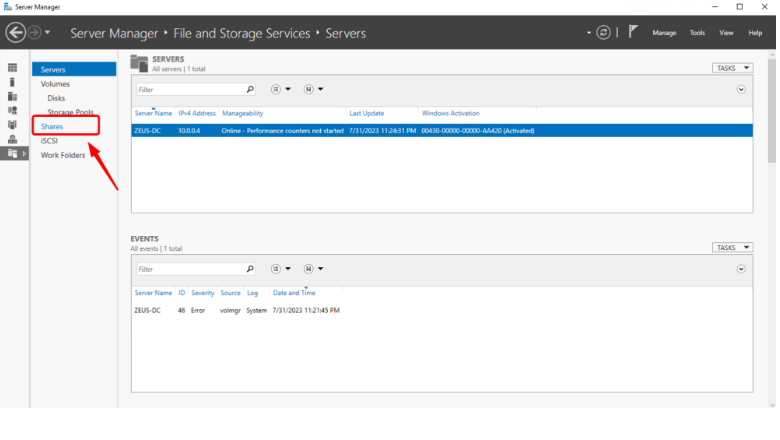Open the Servers TASKS dropdown
Screen dimensions: 780x440
pyautogui.click(x=732, y=68)
